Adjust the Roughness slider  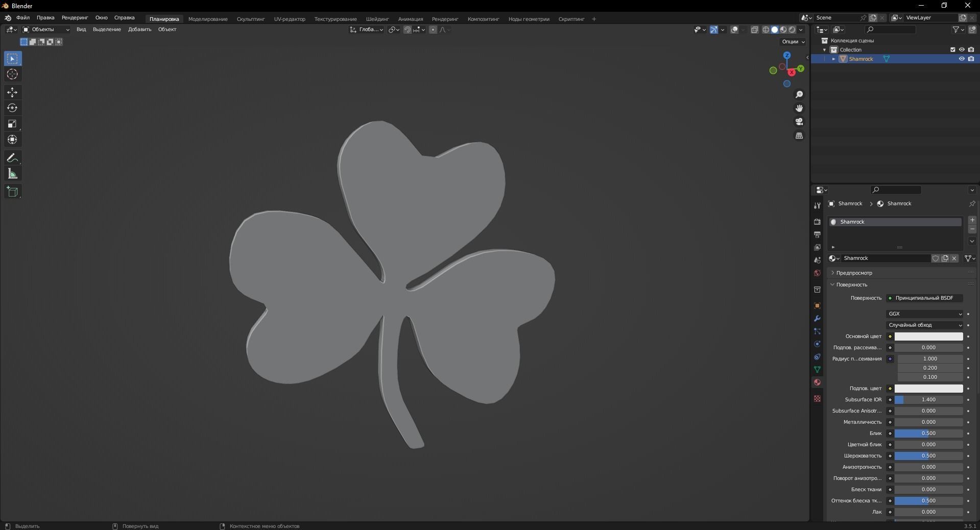[x=928, y=456]
